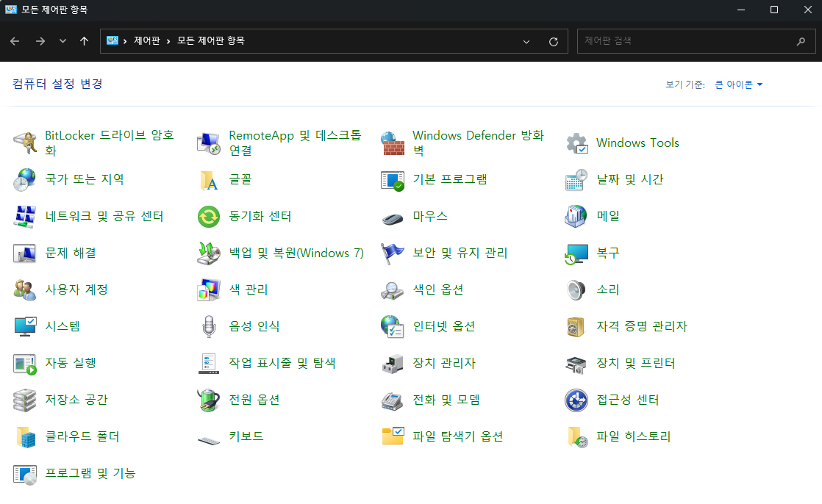Open the 사용자 계정 people icon
Viewport: 822px width, 504px height.
coord(25,289)
